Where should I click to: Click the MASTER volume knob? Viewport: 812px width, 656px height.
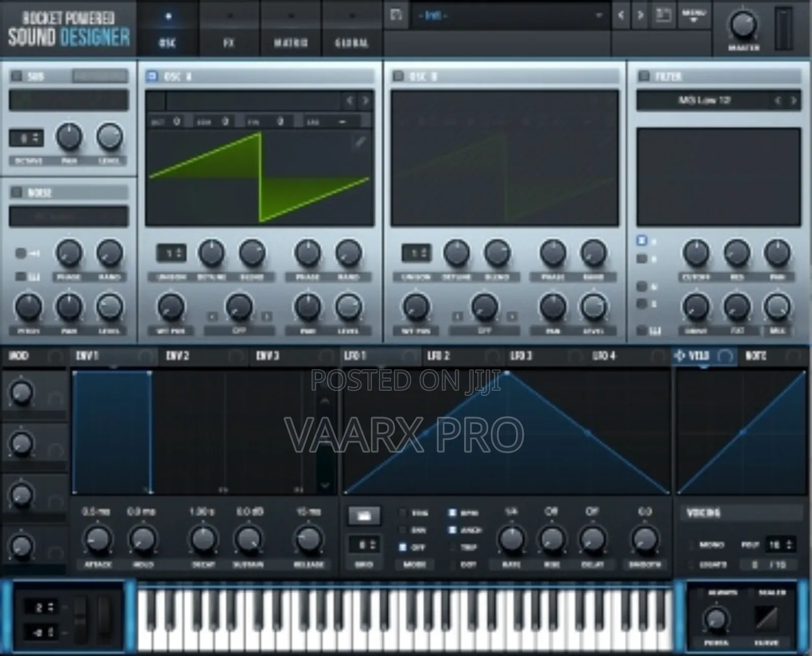coord(743,24)
